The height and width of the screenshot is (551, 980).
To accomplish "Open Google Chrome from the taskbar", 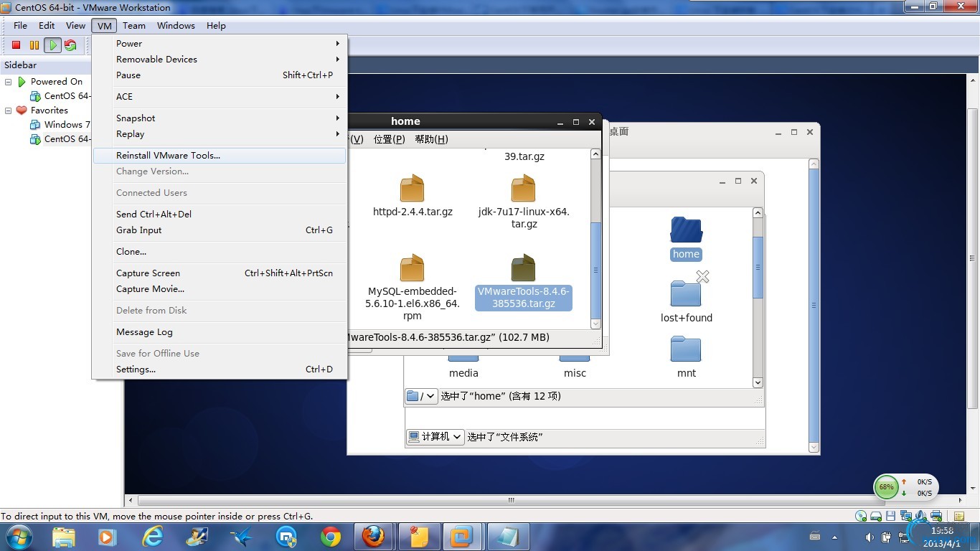I will (331, 536).
